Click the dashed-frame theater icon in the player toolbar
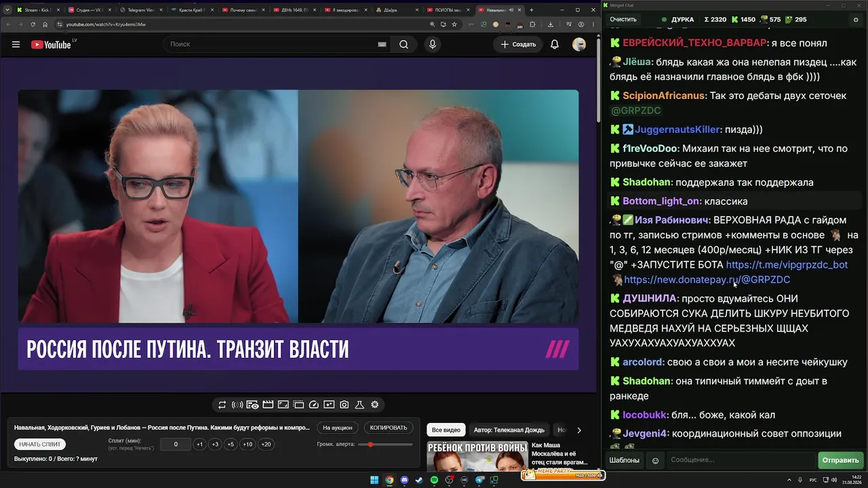The image size is (868, 488). 298,405
